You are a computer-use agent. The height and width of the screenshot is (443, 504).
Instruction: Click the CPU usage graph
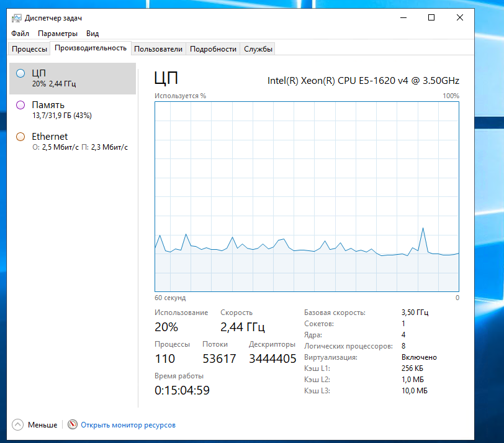click(x=307, y=196)
